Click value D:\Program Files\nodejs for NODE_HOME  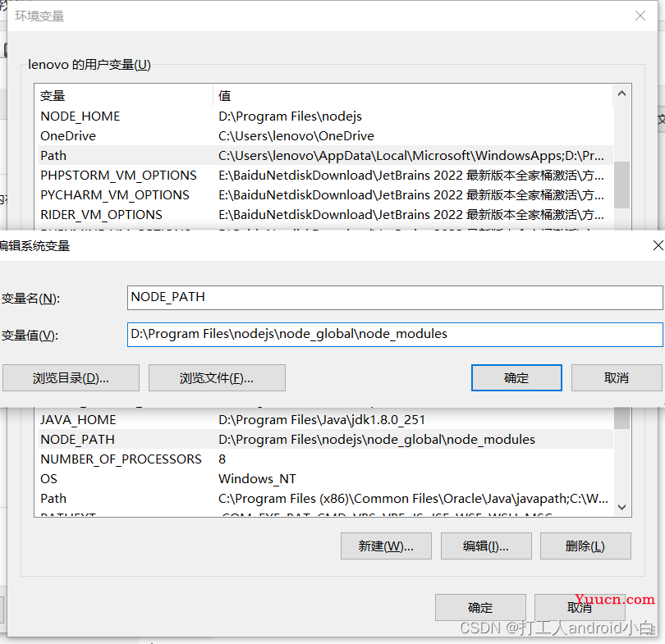[x=290, y=116]
